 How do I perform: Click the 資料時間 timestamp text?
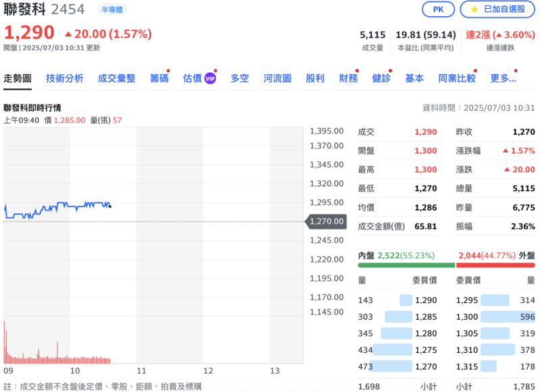point(479,108)
